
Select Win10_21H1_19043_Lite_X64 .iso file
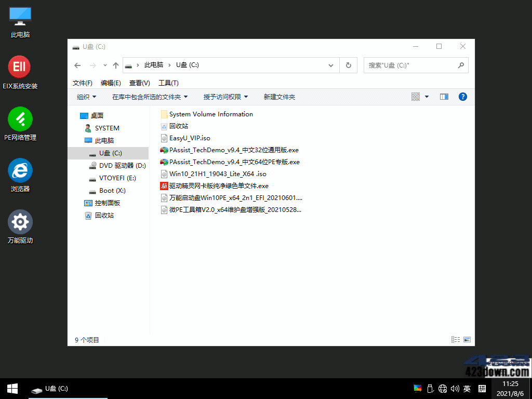point(213,174)
